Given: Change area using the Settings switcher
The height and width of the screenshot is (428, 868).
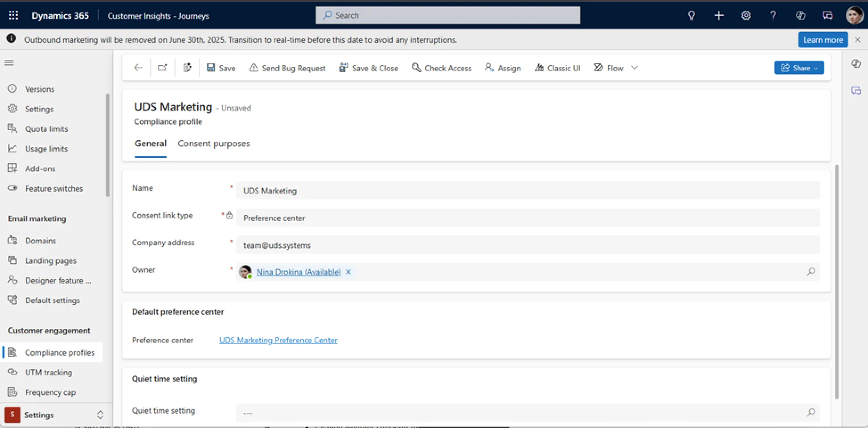Looking at the screenshot, I should tap(56, 415).
